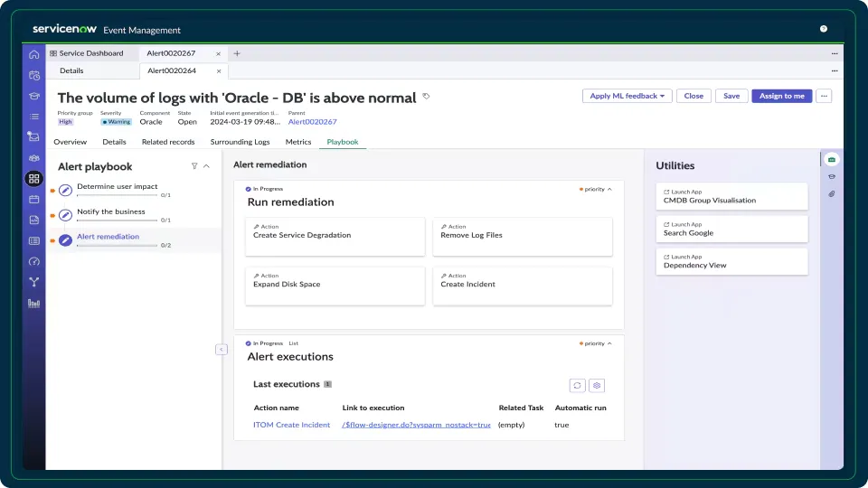The width and height of the screenshot is (868, 488).
Task: Select Notify the business playbook step
Action: [x=110, y=211]
